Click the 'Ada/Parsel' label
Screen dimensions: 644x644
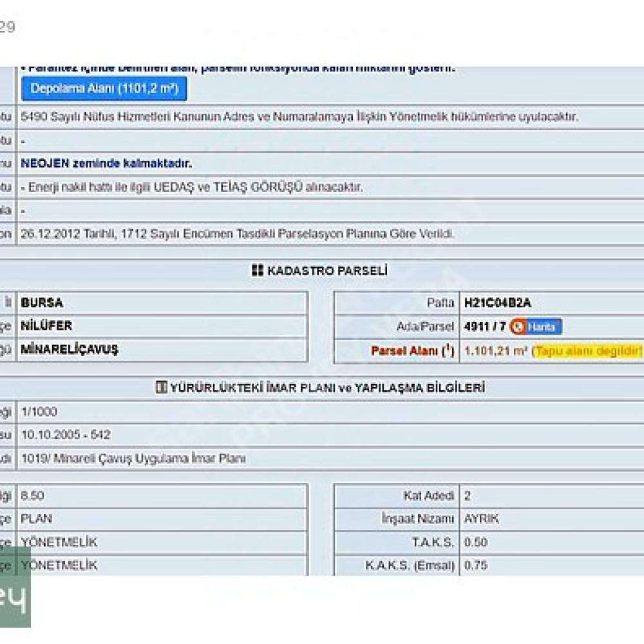click(x=425, y=327)
